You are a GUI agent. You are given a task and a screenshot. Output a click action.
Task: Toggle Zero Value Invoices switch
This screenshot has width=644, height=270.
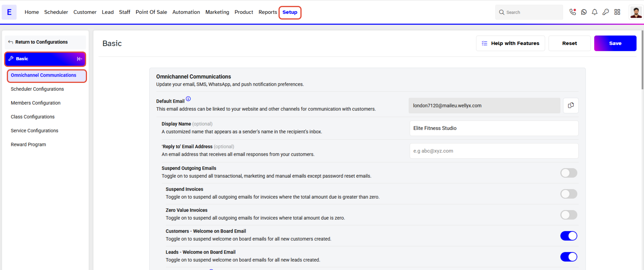569,215
